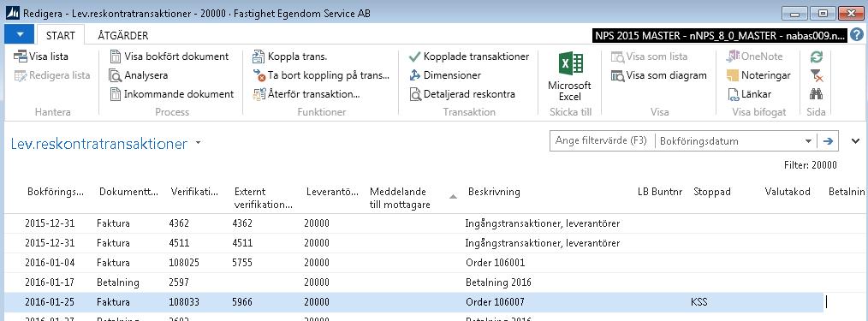Sort by the Verifikati... column header
Image resolution: width=868 pixels, height=321 pixels.
click(194, 192)
